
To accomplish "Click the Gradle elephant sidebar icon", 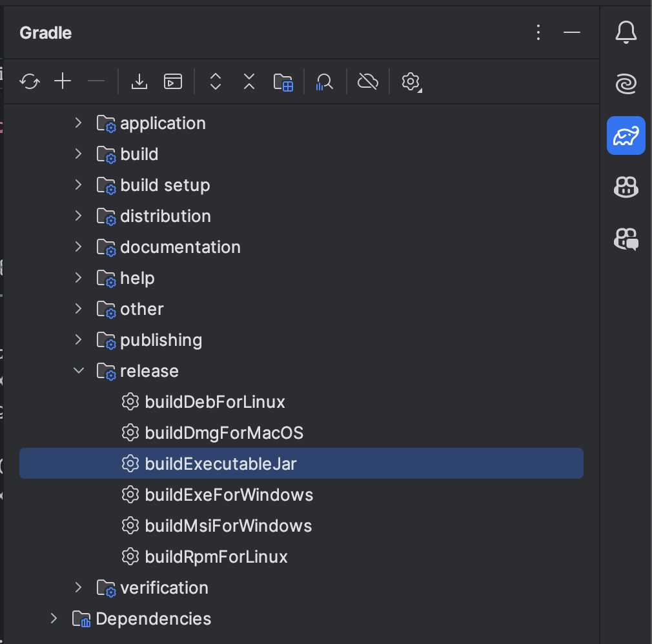I will (x=626, y=136).
